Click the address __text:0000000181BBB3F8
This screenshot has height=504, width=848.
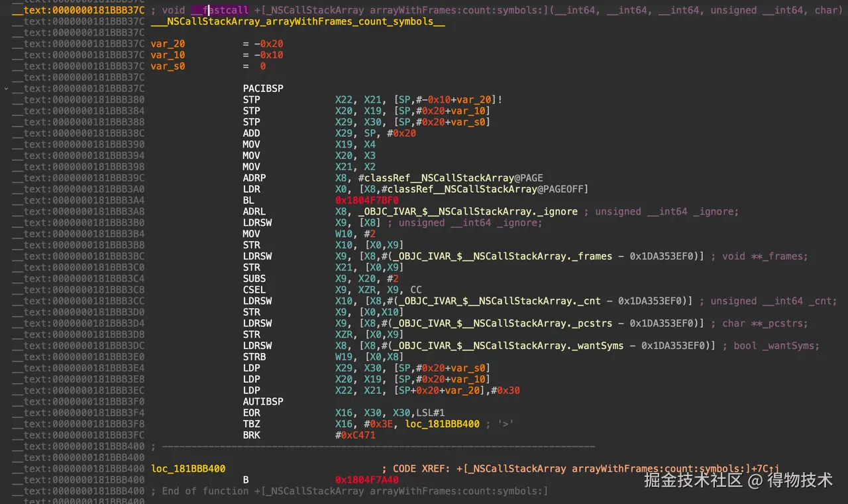[78, 424]
